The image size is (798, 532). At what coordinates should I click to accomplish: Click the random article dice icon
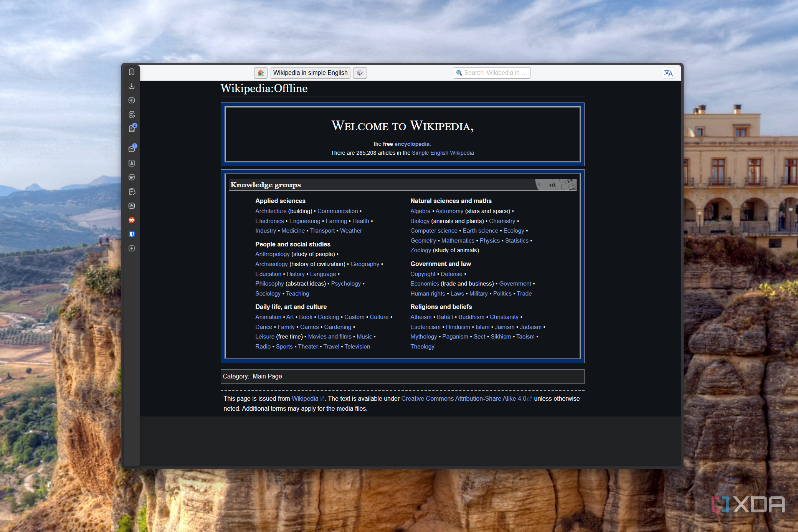pos(360,73)
